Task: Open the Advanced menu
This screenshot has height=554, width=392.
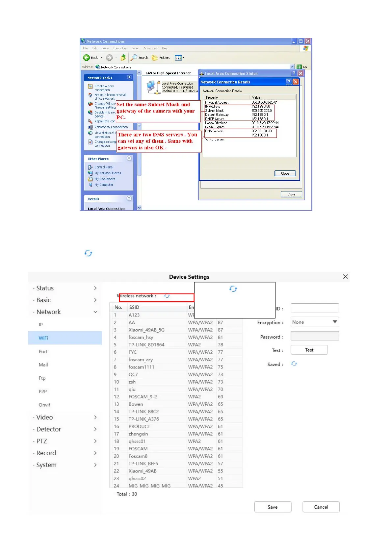Action: (150, 48)
